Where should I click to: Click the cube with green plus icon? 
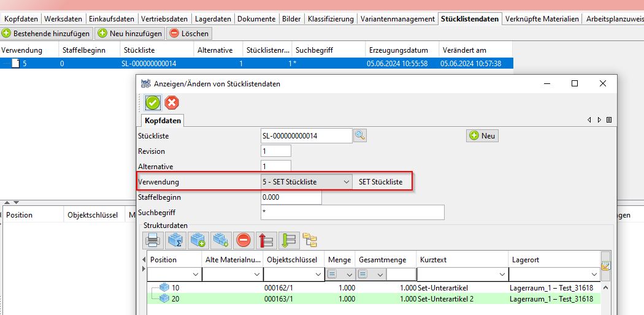coord(198,240)
